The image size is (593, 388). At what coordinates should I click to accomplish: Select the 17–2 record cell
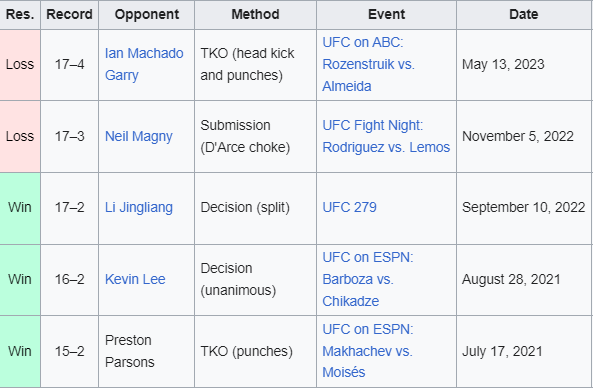(x=70, y=208)
